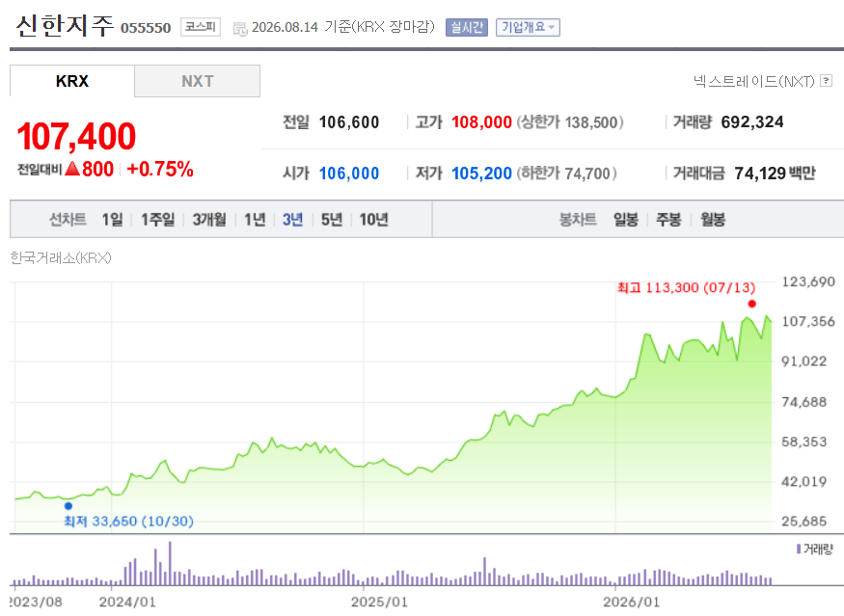Show the 월봉 candlestick chart
This screenshot has width=844, height=616.
pyautogui.click(x=713, y=220)
